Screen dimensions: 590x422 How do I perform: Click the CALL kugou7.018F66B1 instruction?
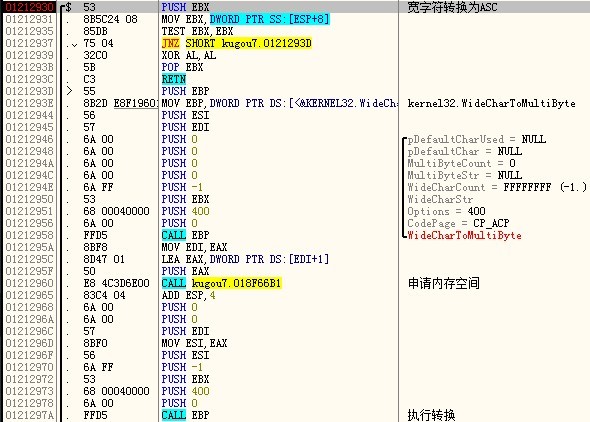tap(222, 284)
